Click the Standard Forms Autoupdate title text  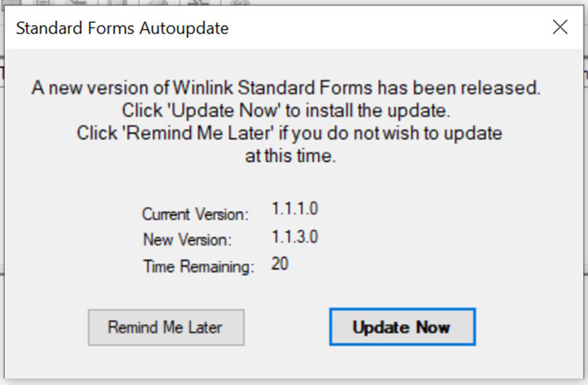click(122, 28)
